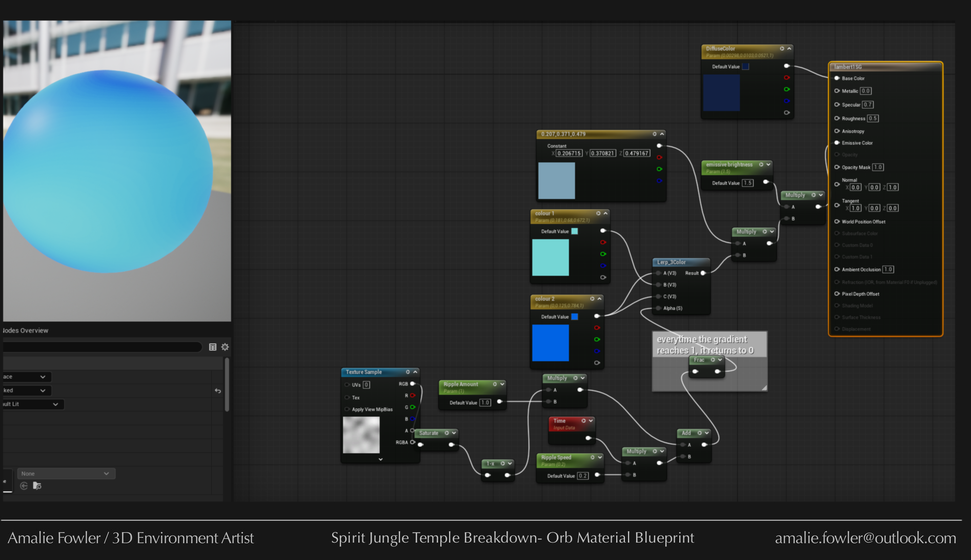Open the settings gear in Nodes Overview

coord(225,347)
